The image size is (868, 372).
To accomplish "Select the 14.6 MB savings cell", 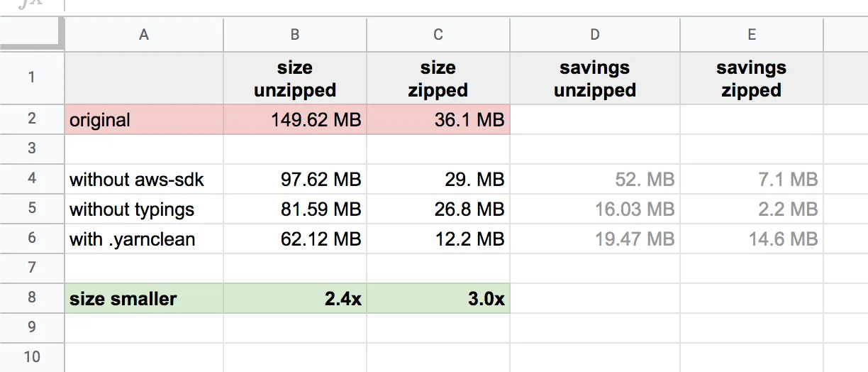I will (752, 239).
